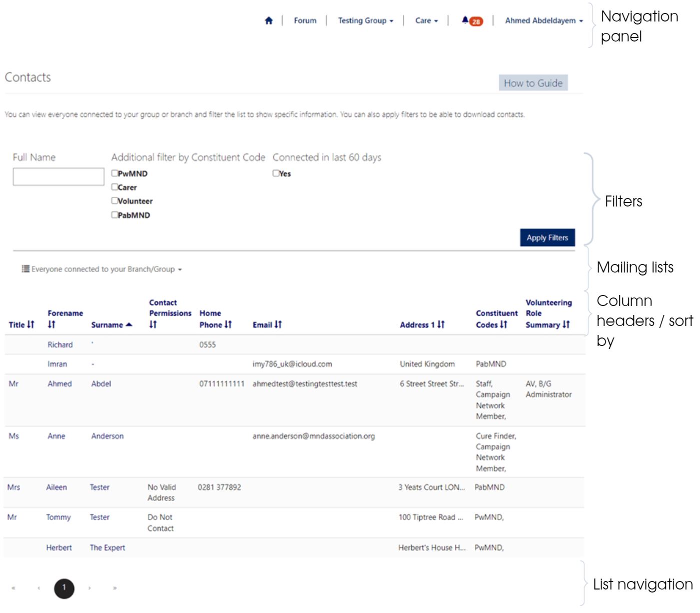Sort by Constituent Codes column arrows
This screenshot has width=700, height=613.
point(503,324)
